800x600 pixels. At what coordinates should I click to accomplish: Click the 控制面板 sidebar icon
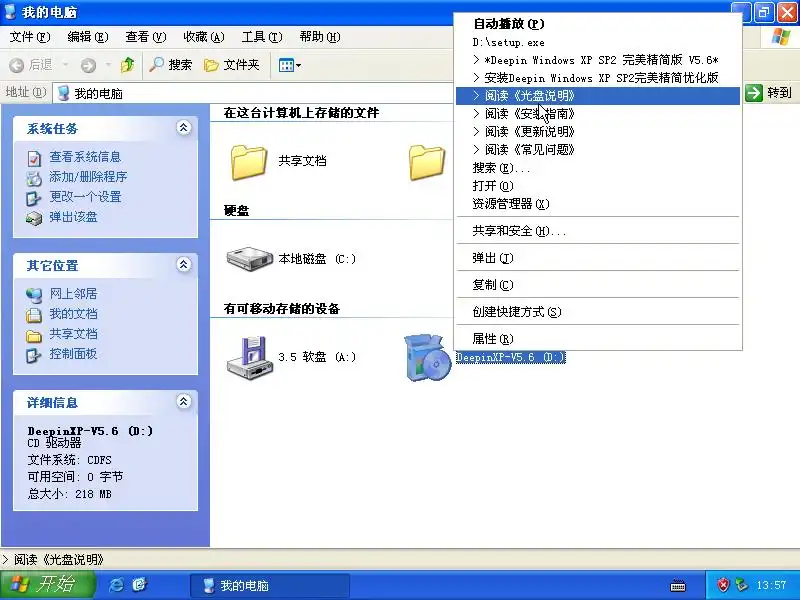pyautogui.click(x=34, y=356)
